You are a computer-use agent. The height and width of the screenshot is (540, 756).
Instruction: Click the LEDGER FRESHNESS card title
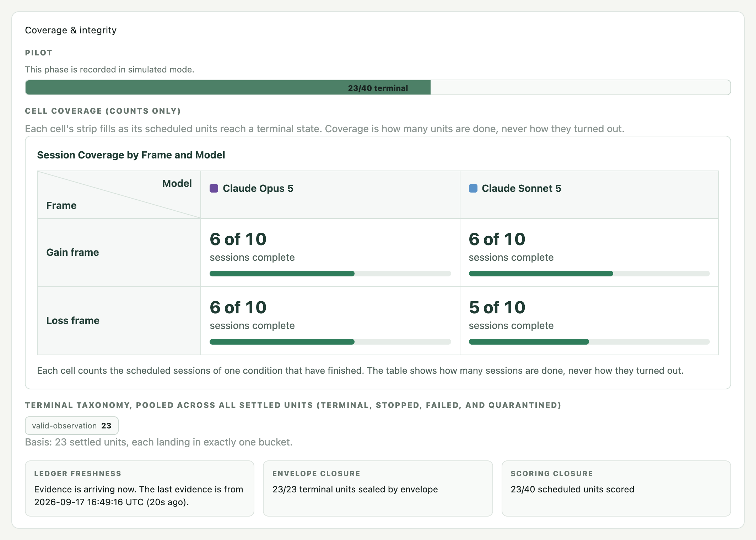pyautogui.click(x=78, y=474)
